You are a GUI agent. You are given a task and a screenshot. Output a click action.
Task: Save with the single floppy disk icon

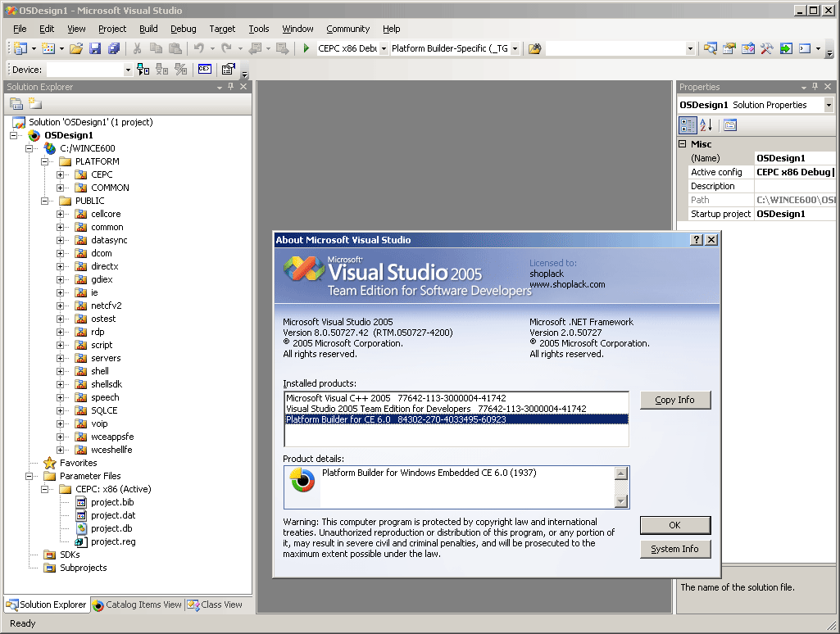(95, 48)
